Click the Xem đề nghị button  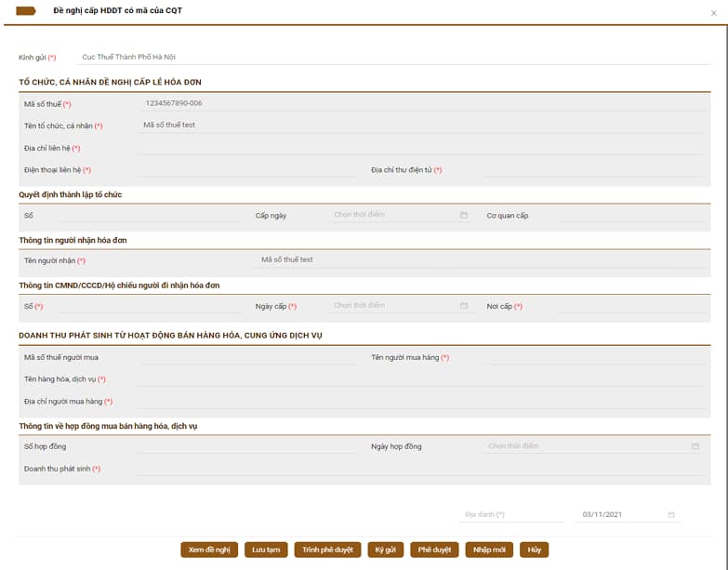coord(209,550)
